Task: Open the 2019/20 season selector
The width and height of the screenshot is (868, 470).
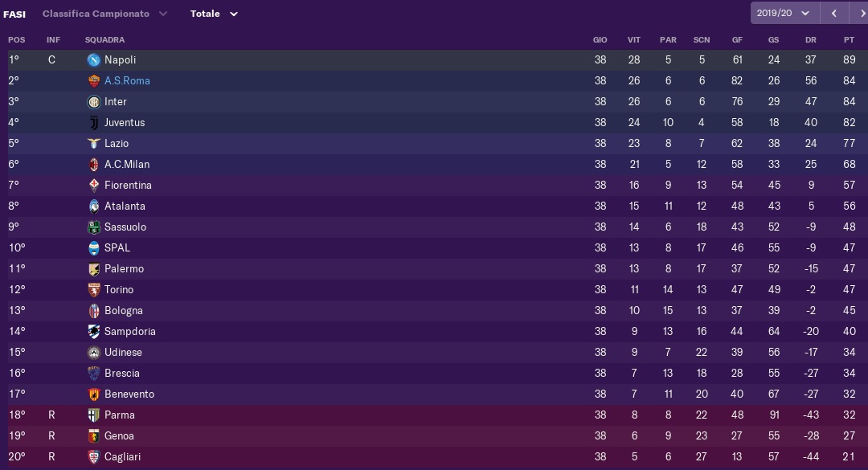Action: (x=784, y=14)
